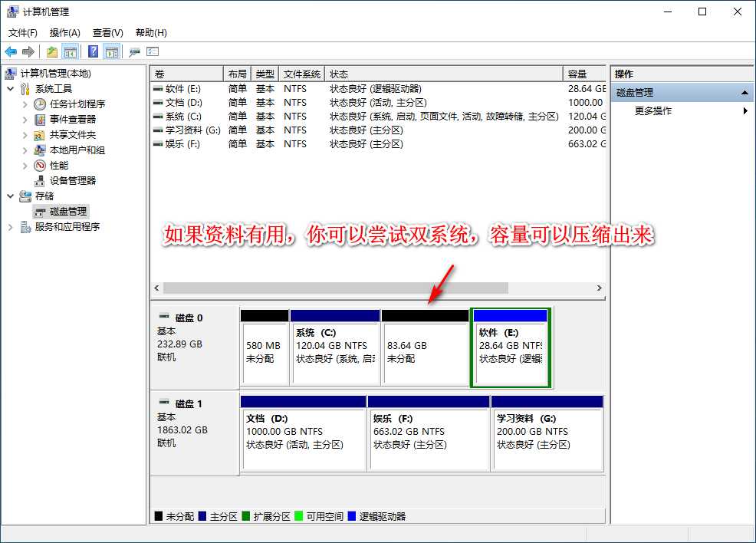Collapse the 系统工具 tree node
Screen dimensions: 756x543
tap(11, 89)
